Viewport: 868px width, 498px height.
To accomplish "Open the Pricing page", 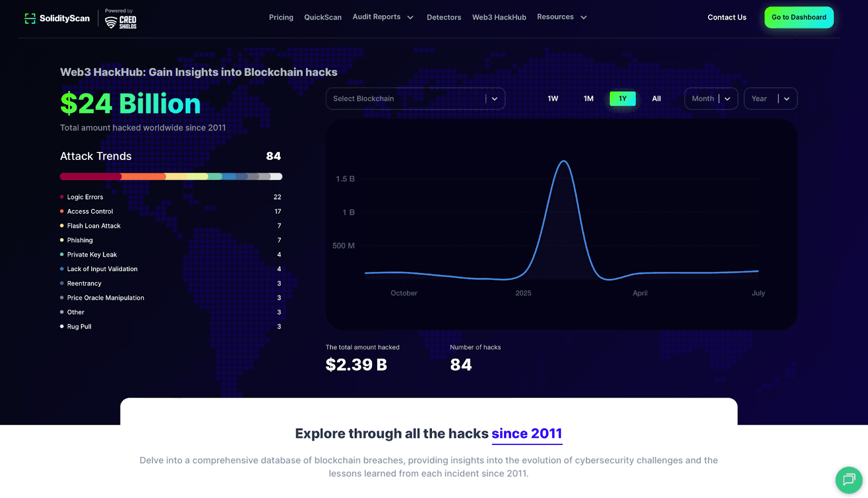I will 281,17.
